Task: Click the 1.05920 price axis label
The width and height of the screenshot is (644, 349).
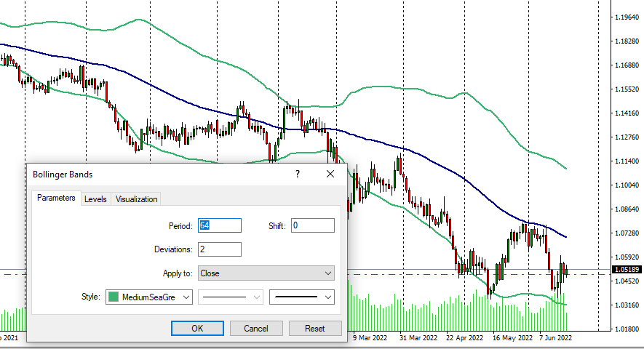Action: pos(627,257)
